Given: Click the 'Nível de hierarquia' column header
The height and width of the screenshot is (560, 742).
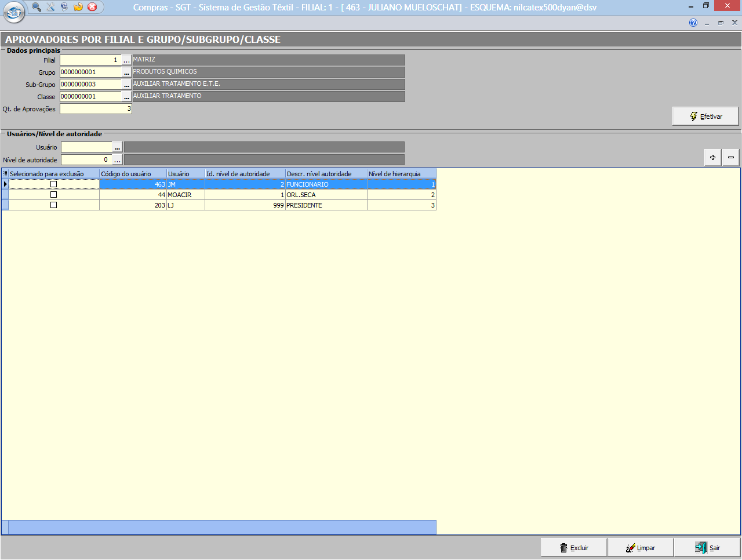Looking at the screenshot, I should coord(401,174).
